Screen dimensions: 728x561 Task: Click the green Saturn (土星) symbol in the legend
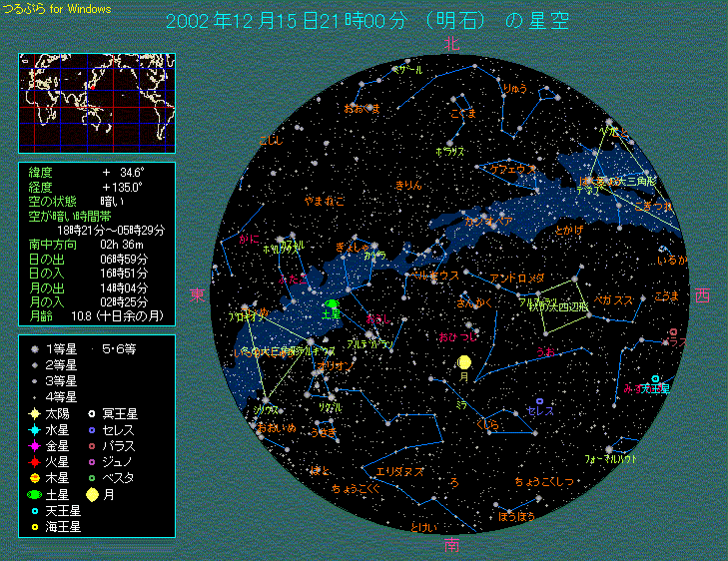tap(34, 495)
